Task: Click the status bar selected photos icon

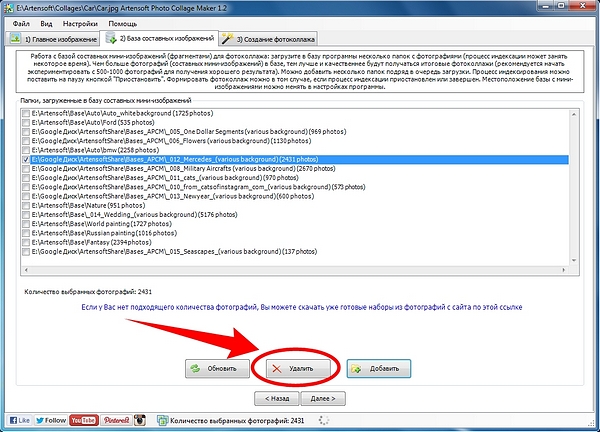Action: (162, 421)
